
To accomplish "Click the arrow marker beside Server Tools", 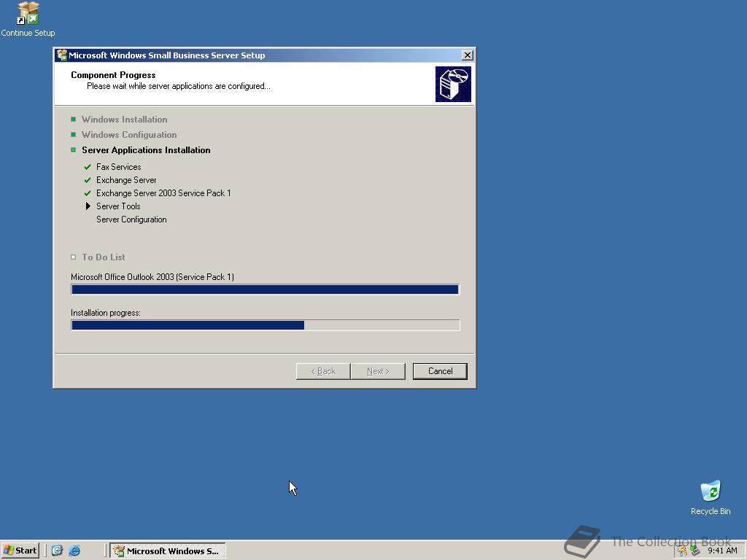I will point(88,206).
